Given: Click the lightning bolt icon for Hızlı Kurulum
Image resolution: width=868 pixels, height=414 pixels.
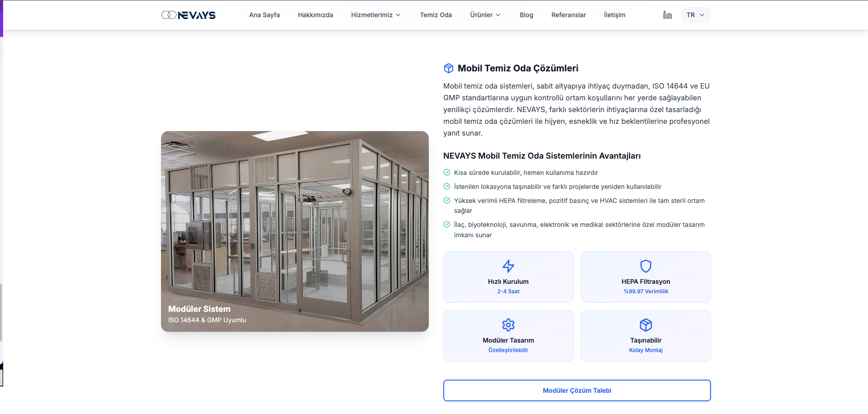Looking at the screenshot, I should 508,266.
